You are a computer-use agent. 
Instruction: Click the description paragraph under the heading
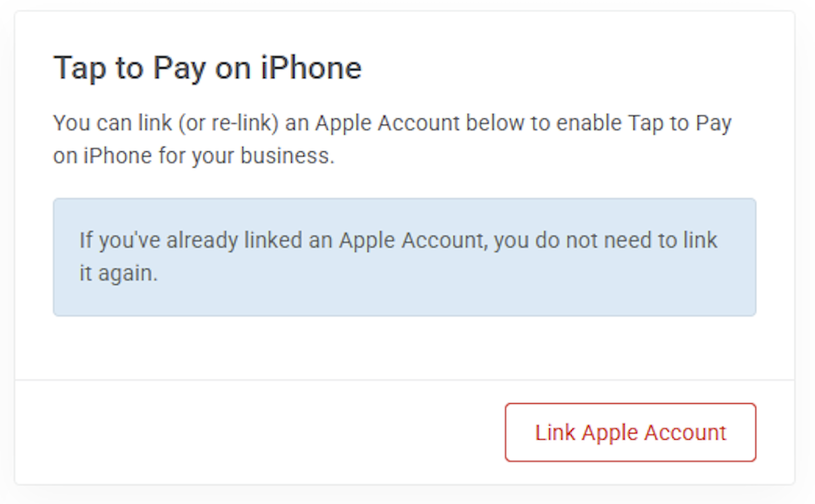pyautogui.click(x=392, y=139)
